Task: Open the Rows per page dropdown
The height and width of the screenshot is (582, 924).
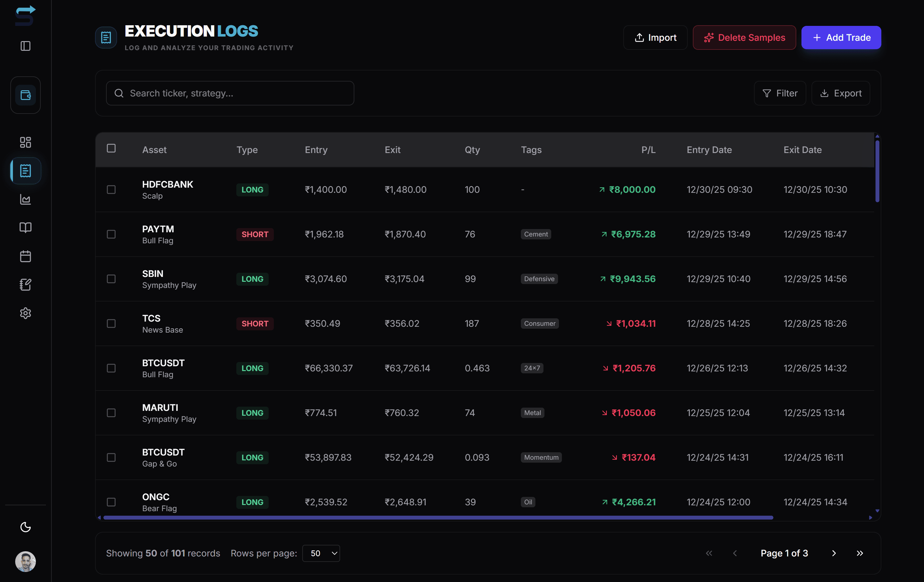Action: (321, 553)
